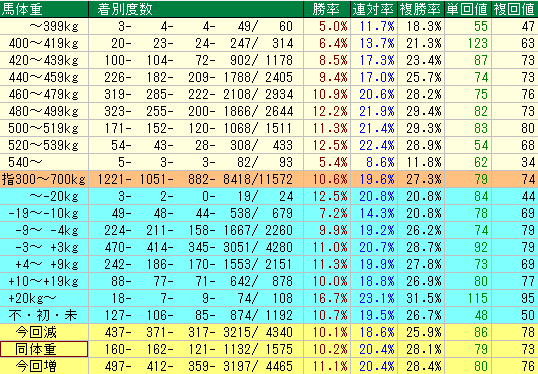
Task: Click the +20kg〜 weight change row
Action: pyautogui.click(x=269, y=298)
